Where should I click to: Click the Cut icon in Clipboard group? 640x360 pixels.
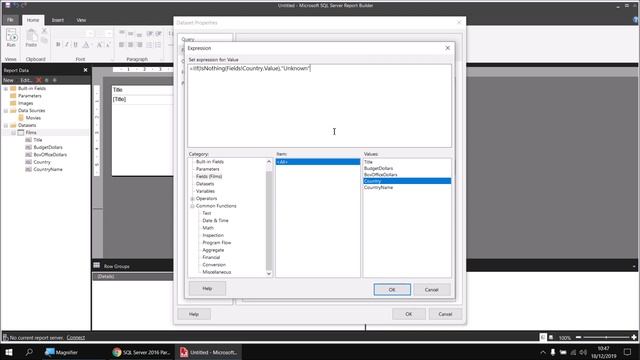44,31
